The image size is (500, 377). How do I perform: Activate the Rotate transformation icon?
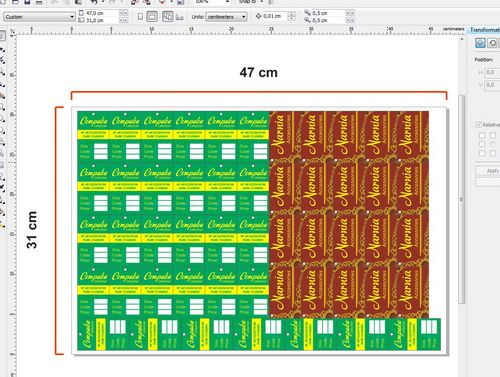(492, 43)
